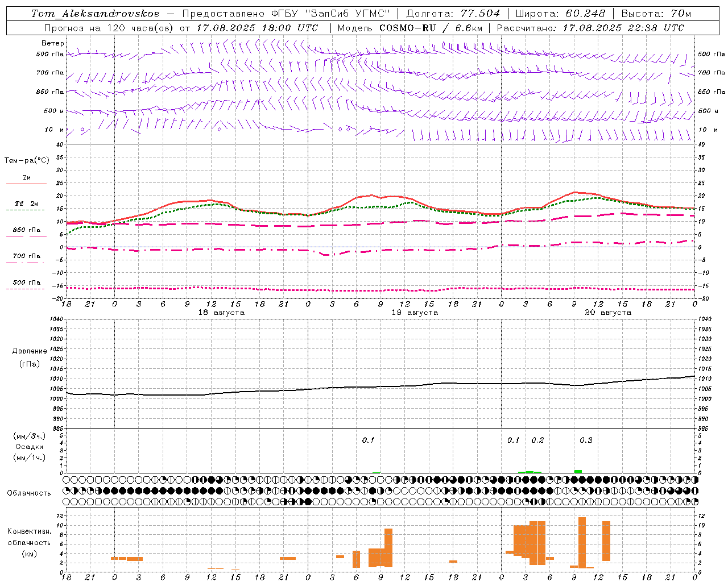This screenshot has width=728, height=582.
Task: Click the Тем-ра(°C) axis title
Action: tap(27, 161)
